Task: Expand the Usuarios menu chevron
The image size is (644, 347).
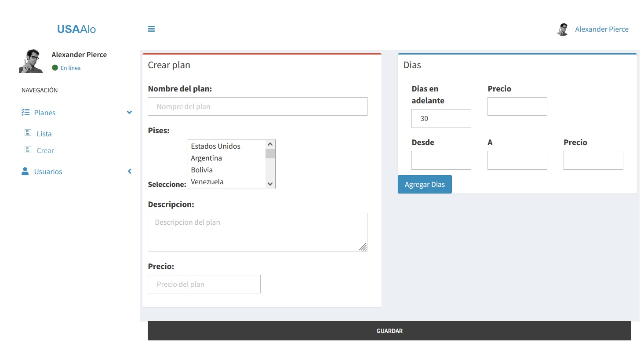Action: (130, 172)
